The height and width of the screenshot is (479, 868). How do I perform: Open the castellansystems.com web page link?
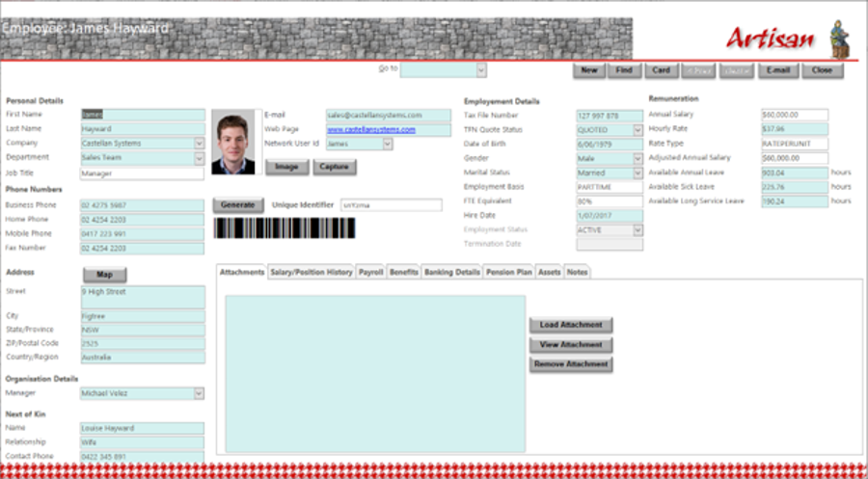pos(371,130)
